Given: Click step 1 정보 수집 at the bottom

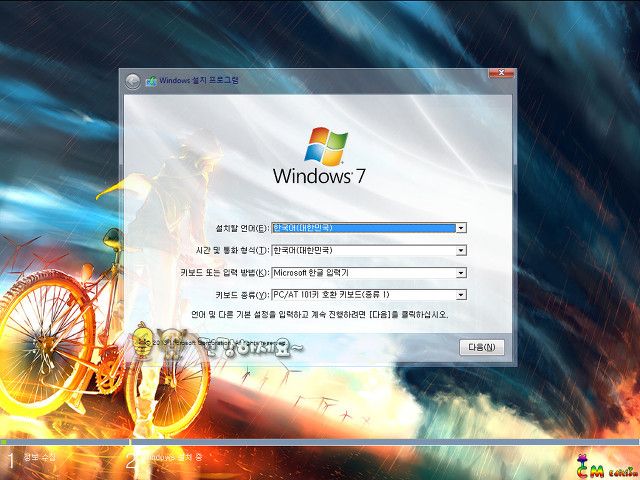Looking at the screenshot, I should coord(32,459).
